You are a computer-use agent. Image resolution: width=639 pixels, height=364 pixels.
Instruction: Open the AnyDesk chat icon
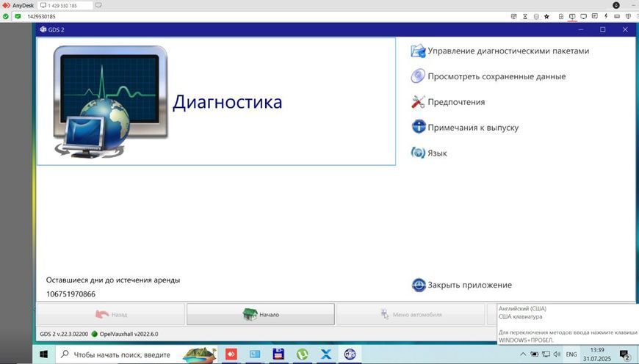tap(595, 16)
